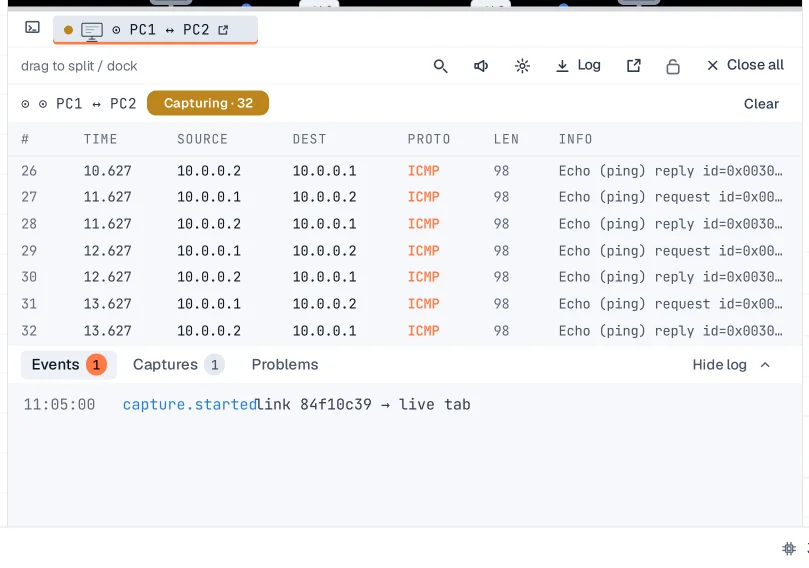Toggle sound with the speaker icon
This screenshot has width=809, height=568.
coord(481,66)
